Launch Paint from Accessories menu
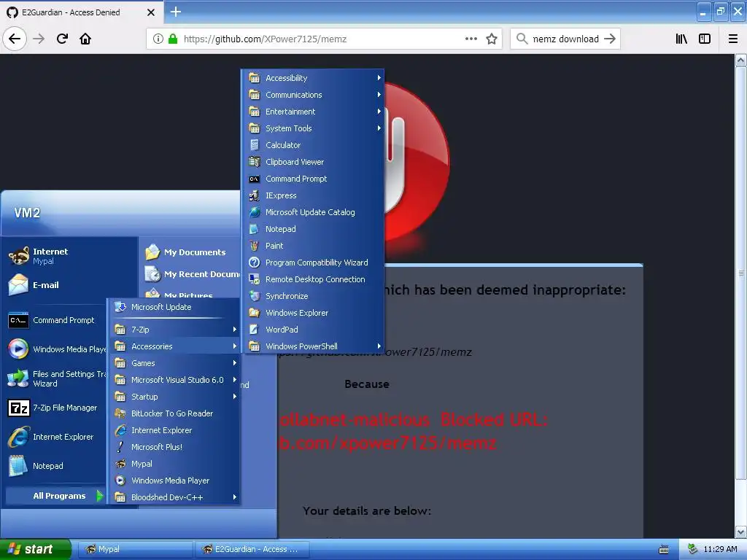Screen dimensions: 747x560 [313, 246]
